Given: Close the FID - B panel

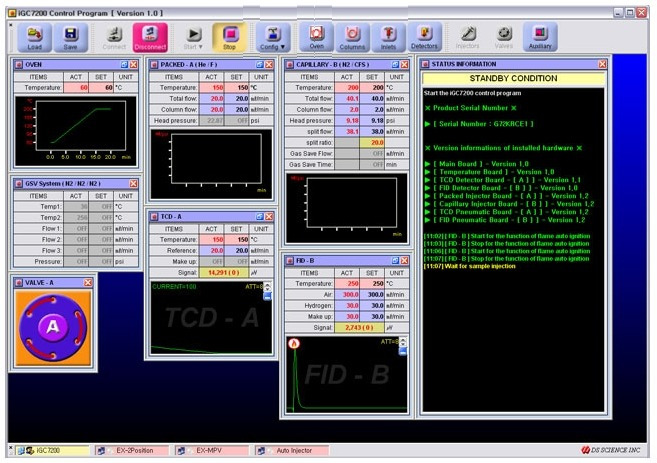Looking at the screenshot, I should 404,261.
